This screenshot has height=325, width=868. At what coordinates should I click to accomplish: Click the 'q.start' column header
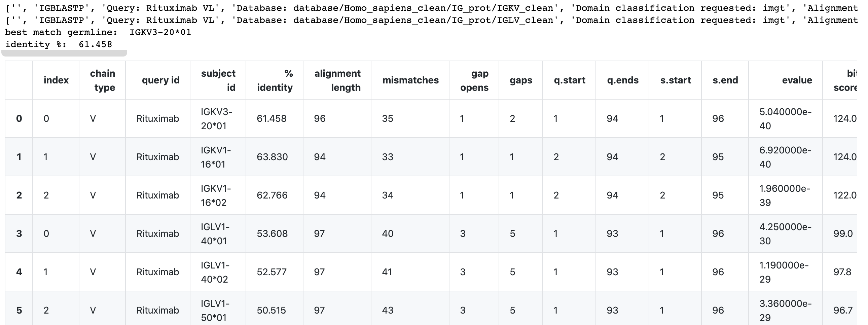570,80
